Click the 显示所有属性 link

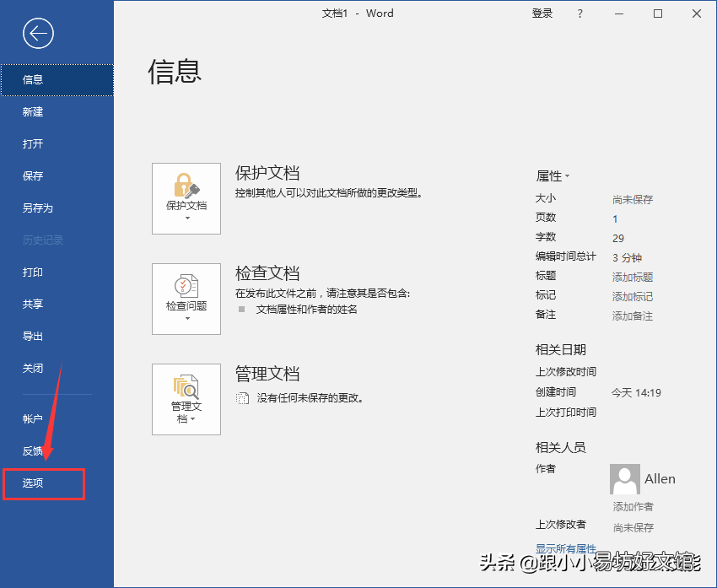pos(566,548)
